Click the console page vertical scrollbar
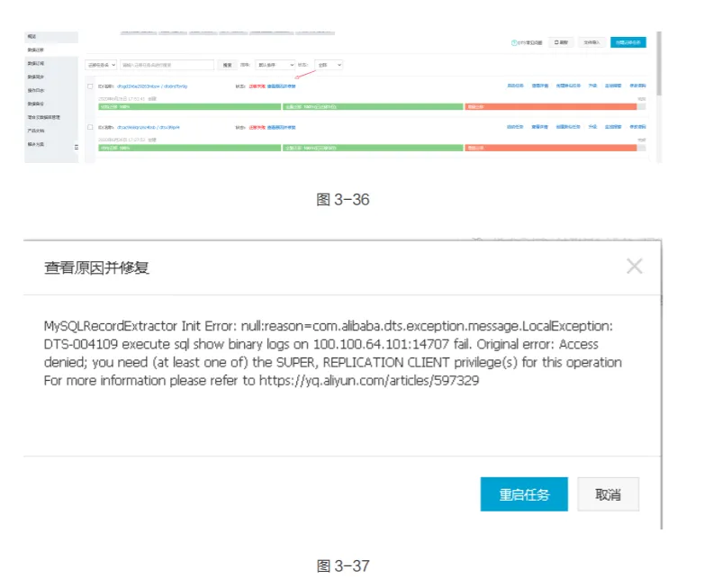The width and height of the screenshot is (713, 588). [659, 64]
